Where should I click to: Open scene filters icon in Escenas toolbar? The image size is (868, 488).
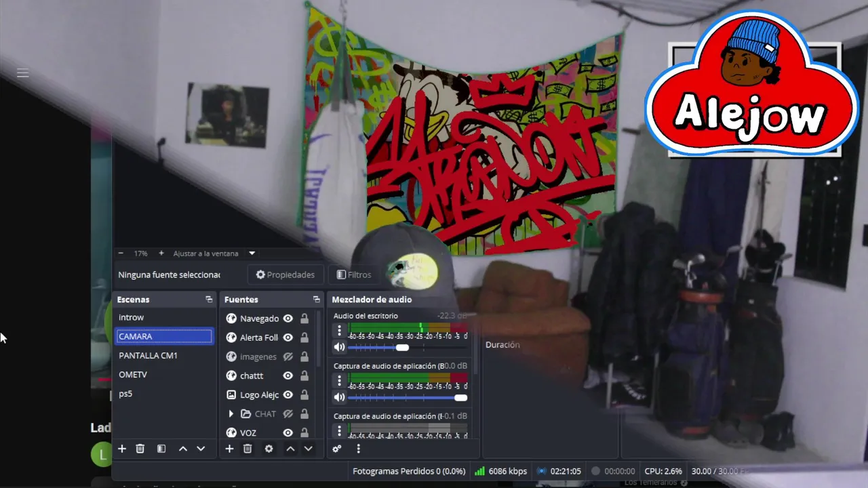pyautogui.click(x=161, y=449)
